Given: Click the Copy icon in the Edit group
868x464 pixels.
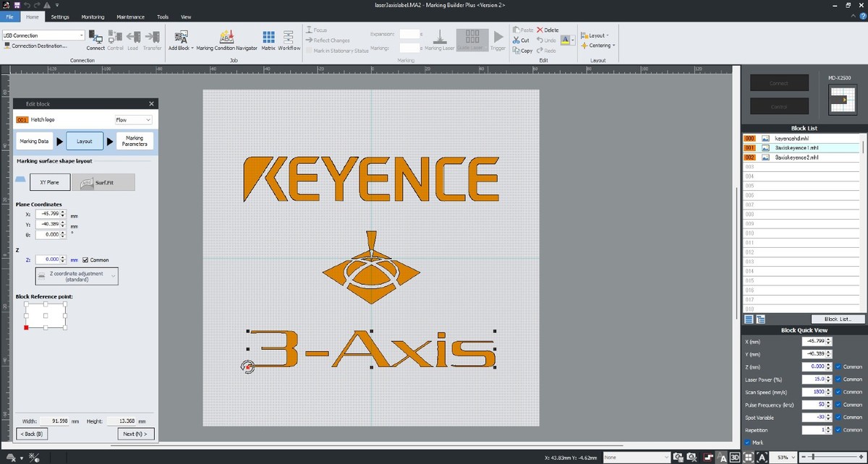Looking at the screenshot, I should pyautogui.click(x=516, y=51).
